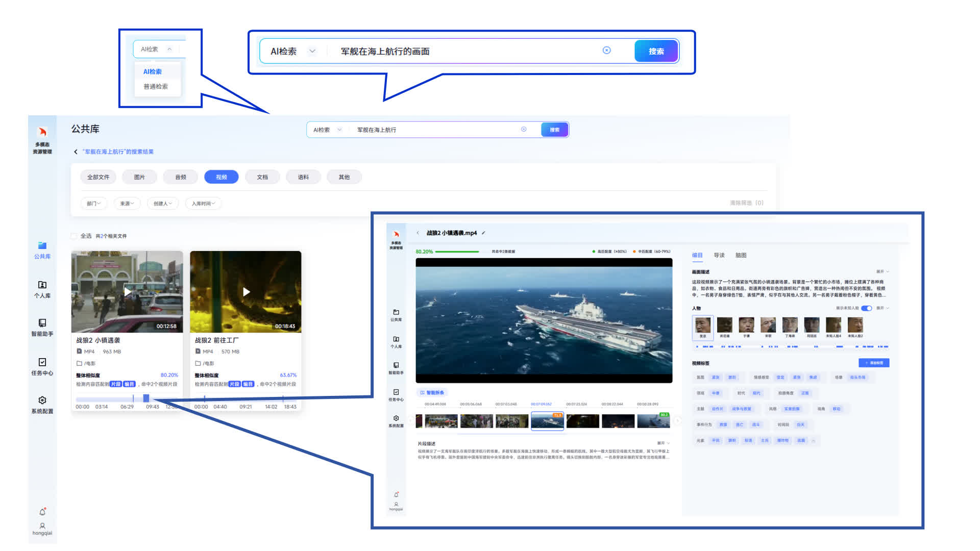Click the 多模态资源管理 logo in main sidebar
Image resolution: width=980 pixels, height=551 pixels.
(42, 140)
